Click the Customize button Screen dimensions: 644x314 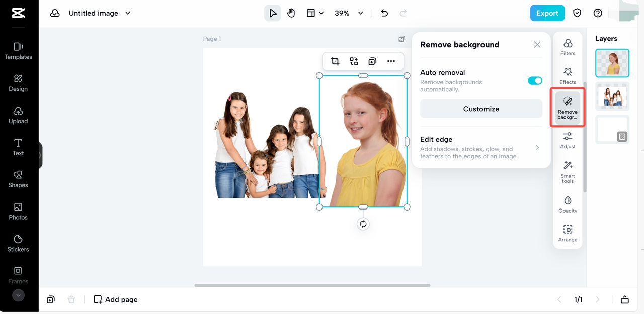pyautogui.click(x=481, y=109)
